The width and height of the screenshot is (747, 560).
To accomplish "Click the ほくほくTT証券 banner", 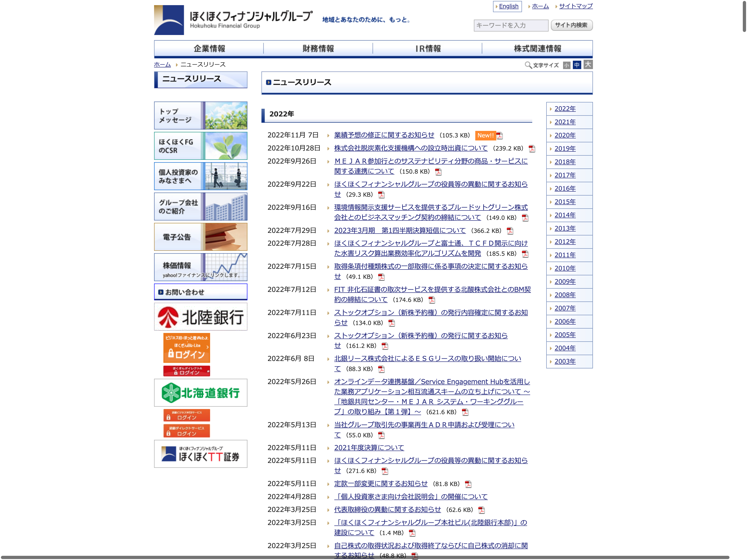I will [x=201, y=454].
